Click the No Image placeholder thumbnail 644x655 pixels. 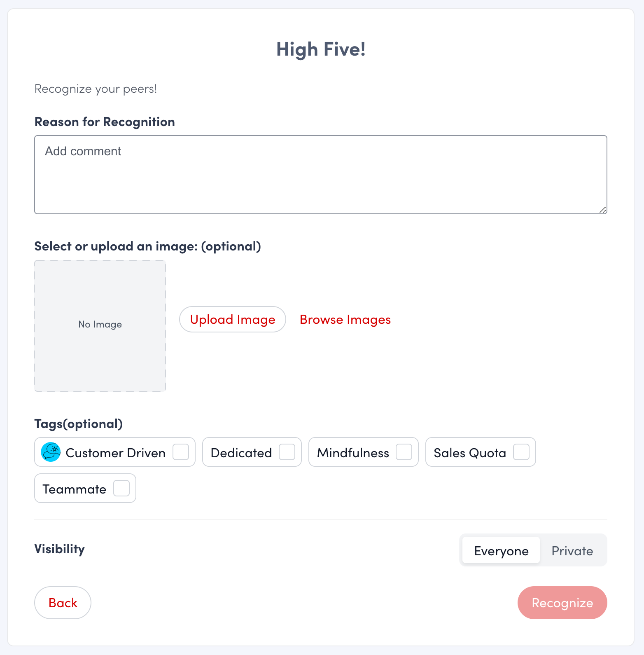pyautogui.click(x=100, y=325)
